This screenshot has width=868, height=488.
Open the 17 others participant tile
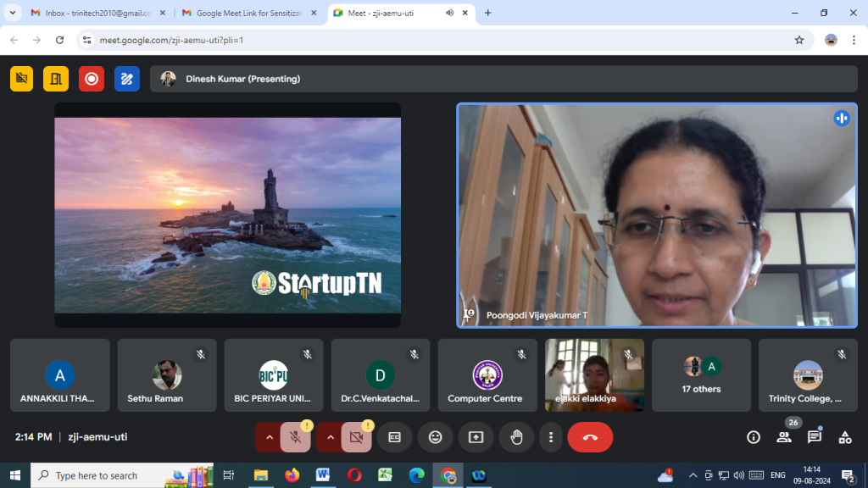pyautogui.click(x=701, y=375)
